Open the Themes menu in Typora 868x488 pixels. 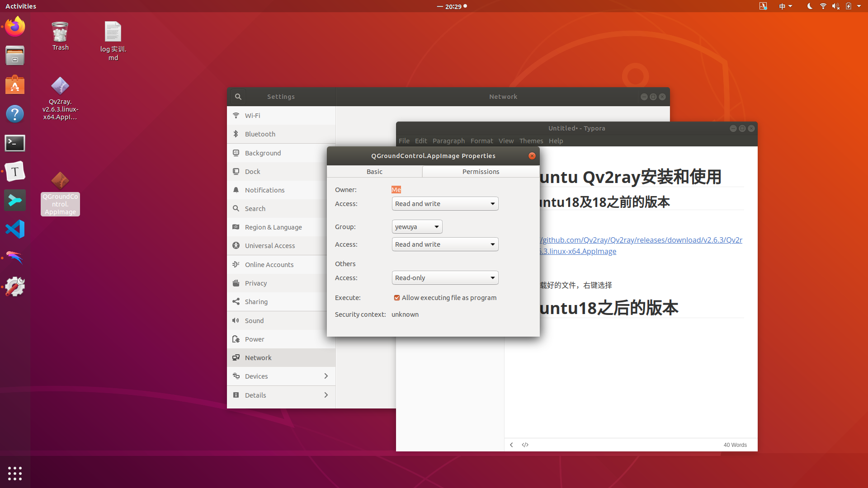point(531,141)
